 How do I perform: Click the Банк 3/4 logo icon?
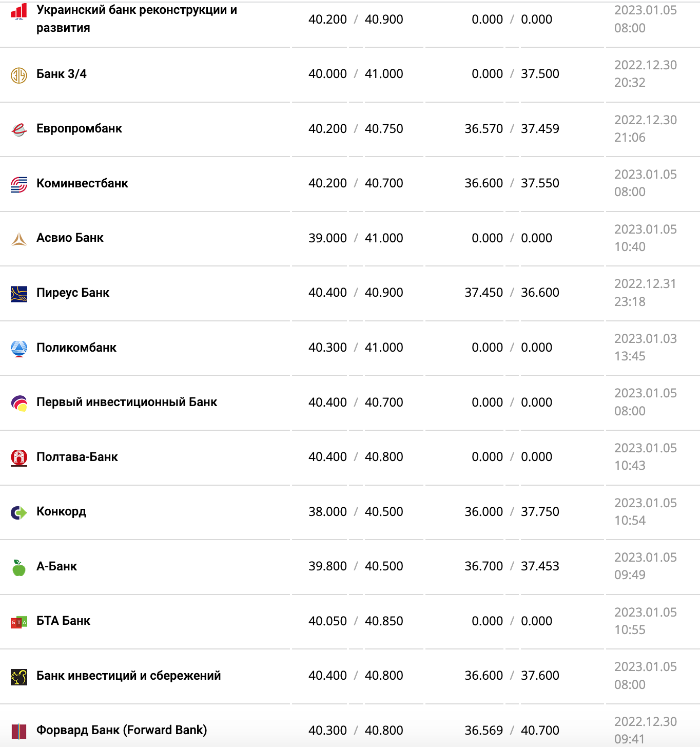(19, 75)
